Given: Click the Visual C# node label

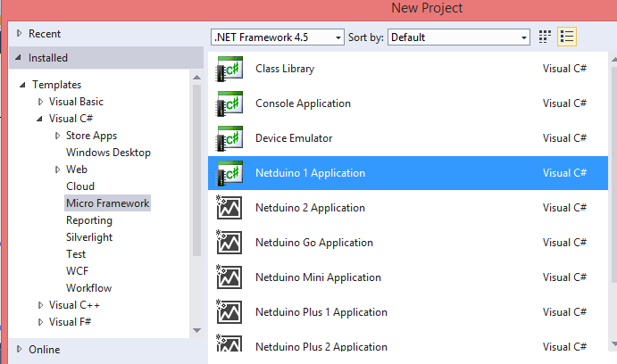Looking at the screenshot, I should coord(71,119).
